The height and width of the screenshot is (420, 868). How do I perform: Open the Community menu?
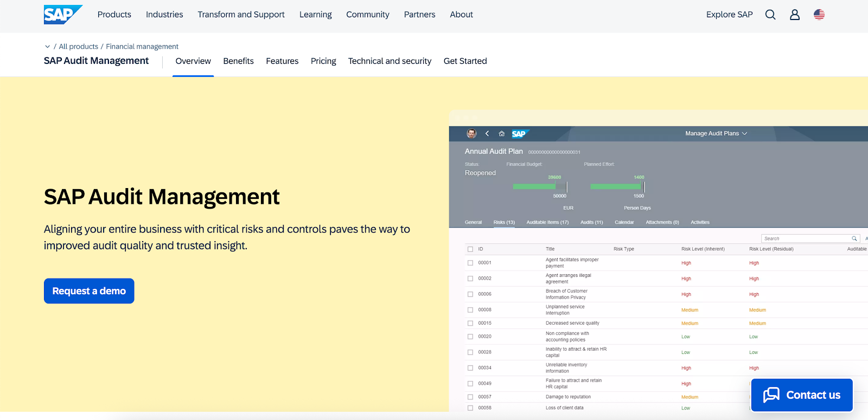(x=368, y=15)
